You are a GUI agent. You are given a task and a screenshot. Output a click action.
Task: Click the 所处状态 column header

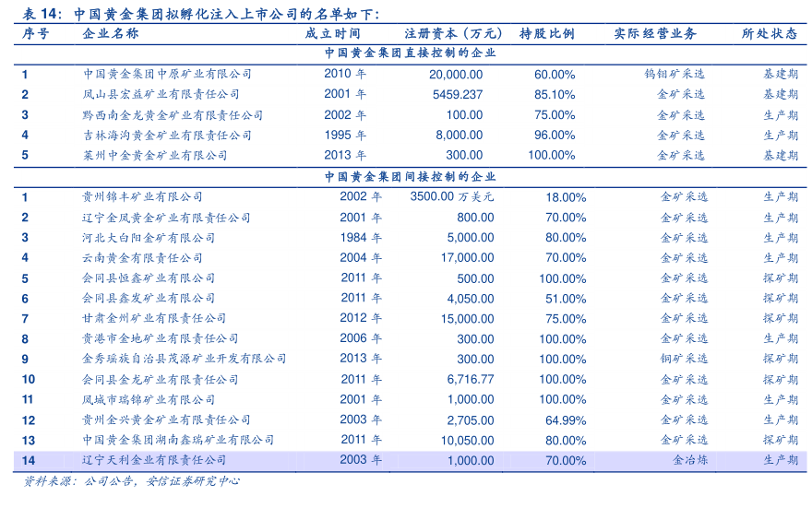pos(770,33)
